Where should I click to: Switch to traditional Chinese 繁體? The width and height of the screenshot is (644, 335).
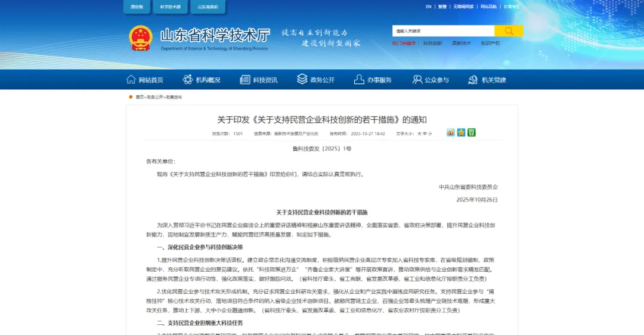point(442,7)
